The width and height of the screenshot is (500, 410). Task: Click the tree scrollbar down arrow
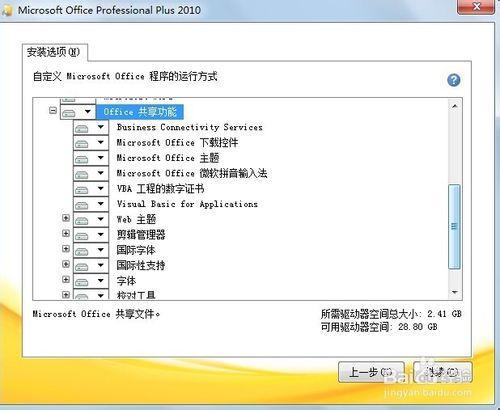coord(455,292)
